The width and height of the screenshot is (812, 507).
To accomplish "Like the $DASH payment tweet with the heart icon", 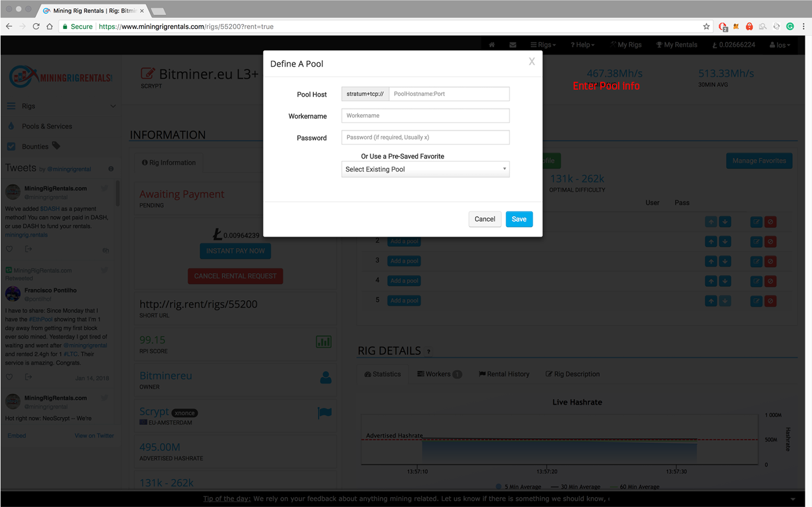I will click(x=9, y=249).
